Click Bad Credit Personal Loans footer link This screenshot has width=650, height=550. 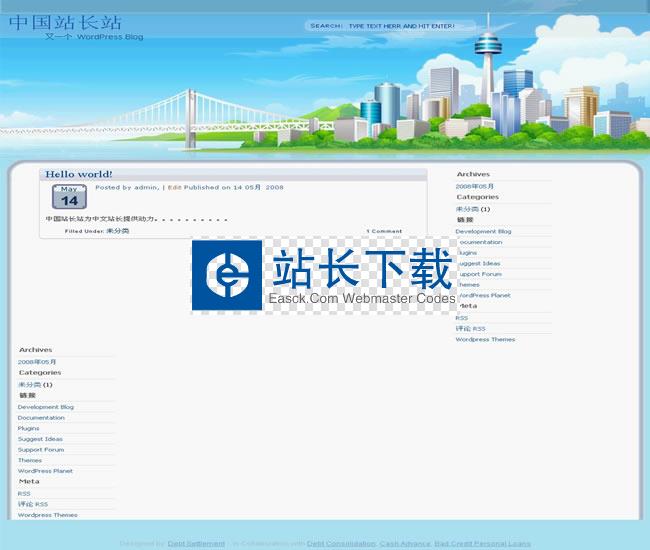(x=482, y=544)
